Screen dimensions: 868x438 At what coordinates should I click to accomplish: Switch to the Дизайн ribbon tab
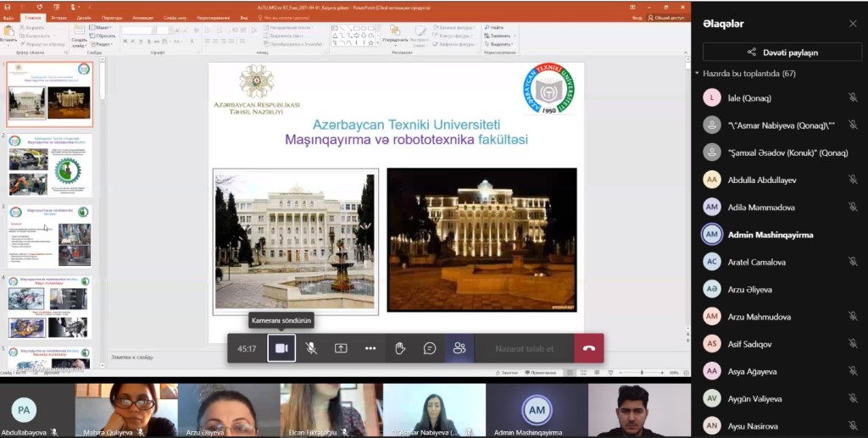[x=84, y=18]
